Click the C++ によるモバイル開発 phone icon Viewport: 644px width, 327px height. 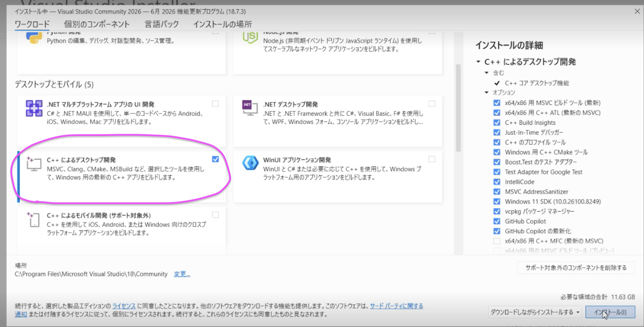(34, 219)
